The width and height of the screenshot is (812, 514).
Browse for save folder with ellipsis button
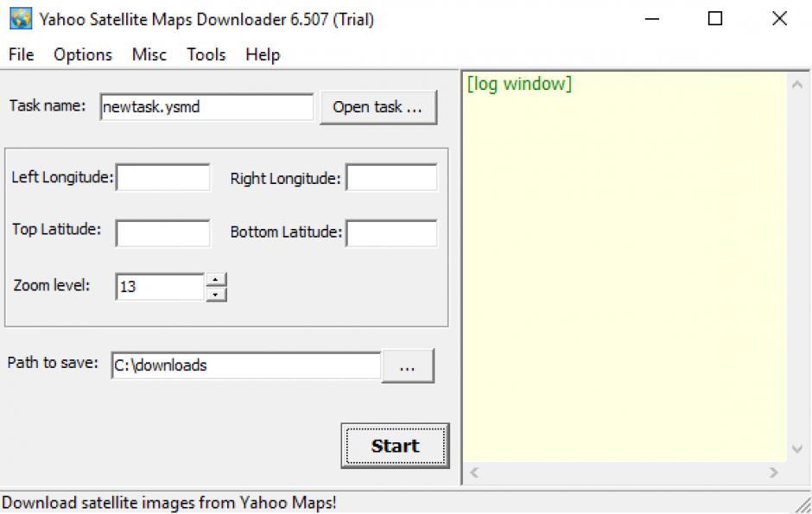click(x=408, y=366)
